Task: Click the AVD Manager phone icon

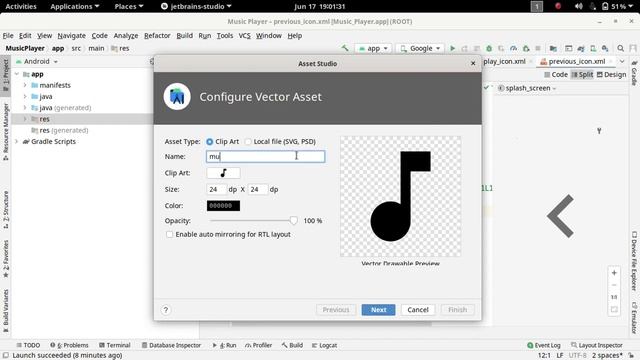Action: point(593,48)
